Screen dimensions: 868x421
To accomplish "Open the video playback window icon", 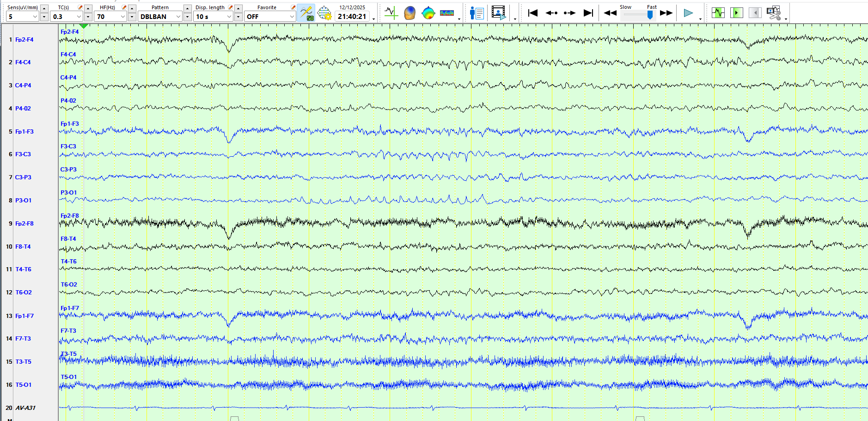I will [499, 12].
